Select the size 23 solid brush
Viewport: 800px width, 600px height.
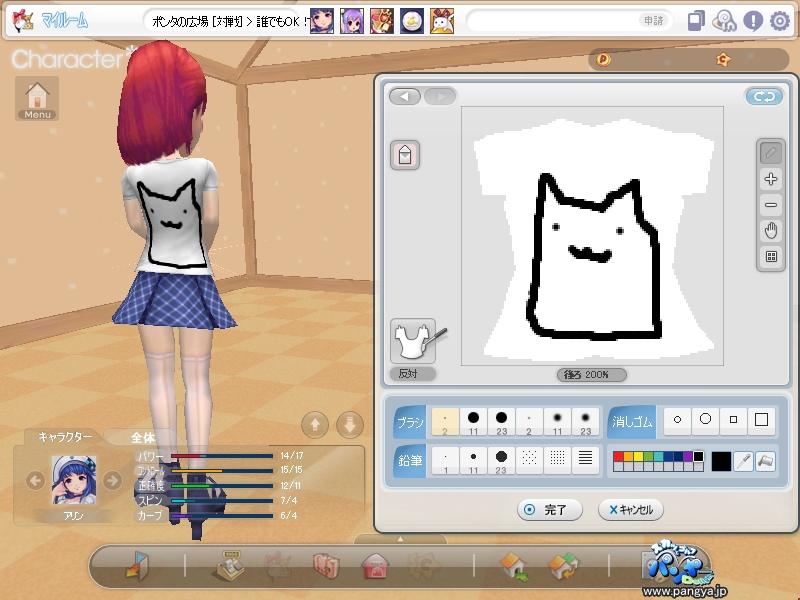point(502,422)
